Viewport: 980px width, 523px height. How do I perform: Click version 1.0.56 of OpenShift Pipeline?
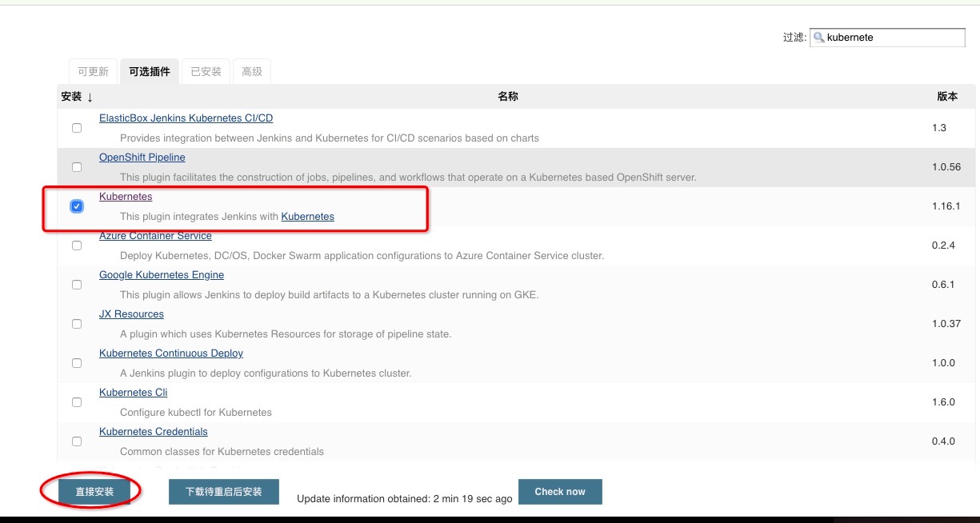pyautogui.click(x=946, y=167)
